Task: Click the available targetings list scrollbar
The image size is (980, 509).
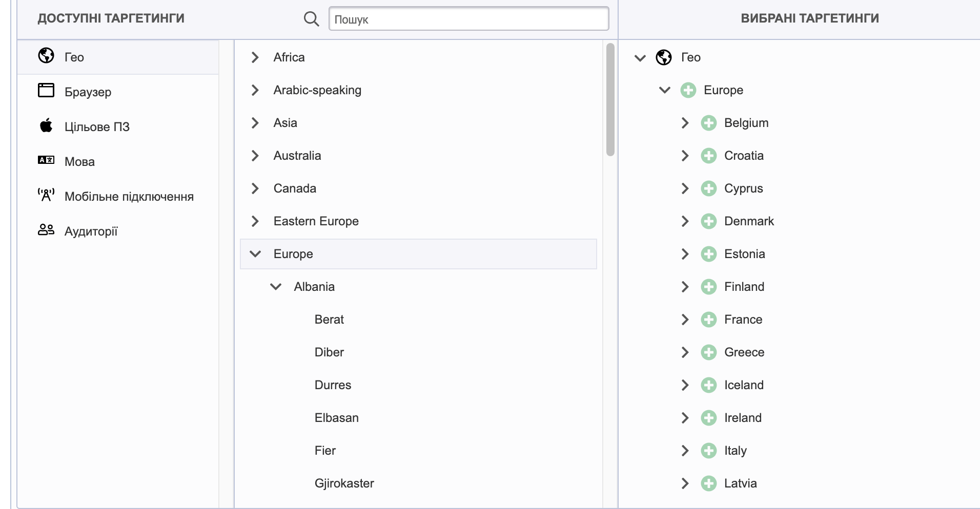Action: 610,100
